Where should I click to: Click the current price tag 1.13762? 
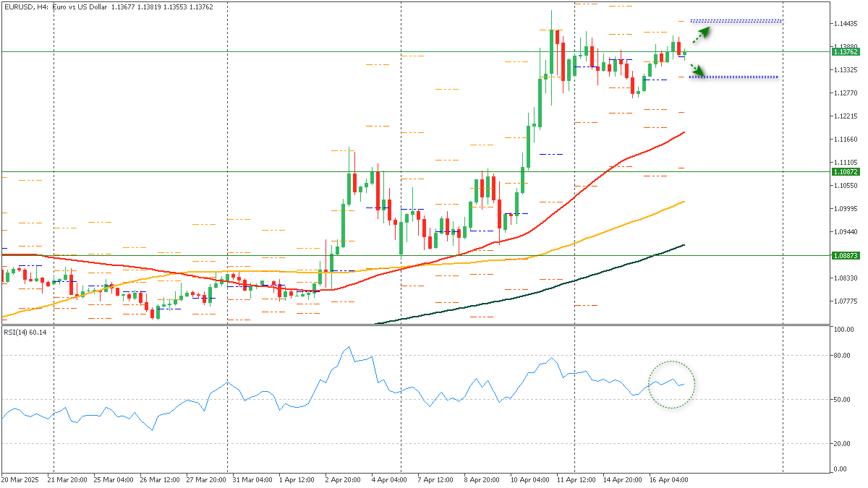845,52
